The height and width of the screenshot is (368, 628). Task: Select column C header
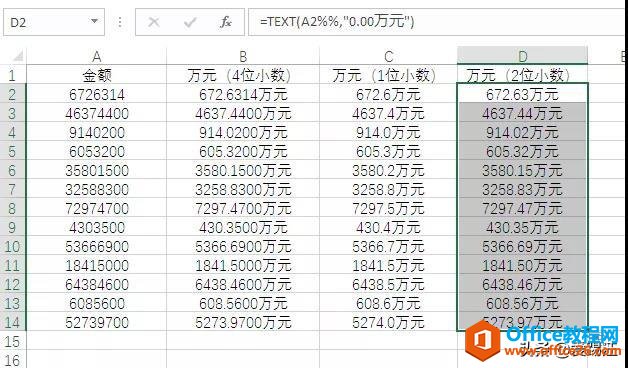[388, 56]
